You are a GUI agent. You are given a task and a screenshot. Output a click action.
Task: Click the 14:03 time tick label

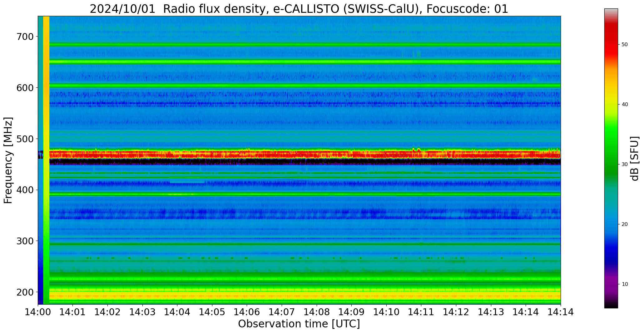point(143,312)
